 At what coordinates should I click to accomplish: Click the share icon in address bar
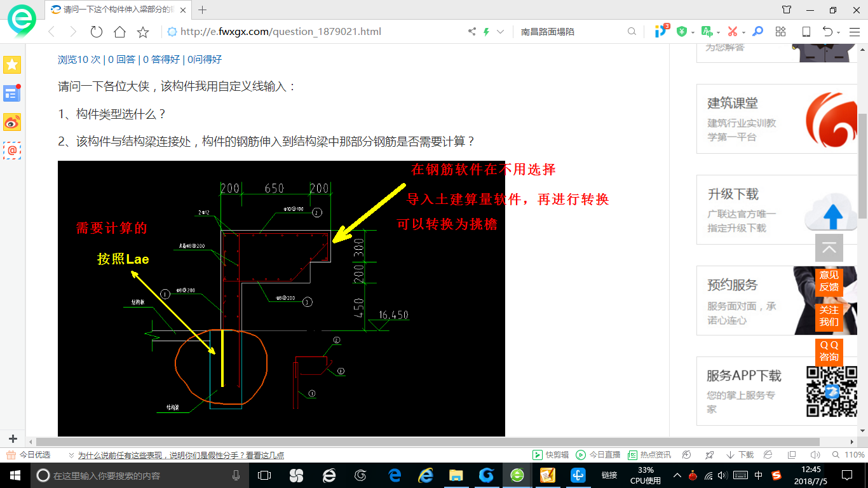pyautogui.click(x=472, y=31)
